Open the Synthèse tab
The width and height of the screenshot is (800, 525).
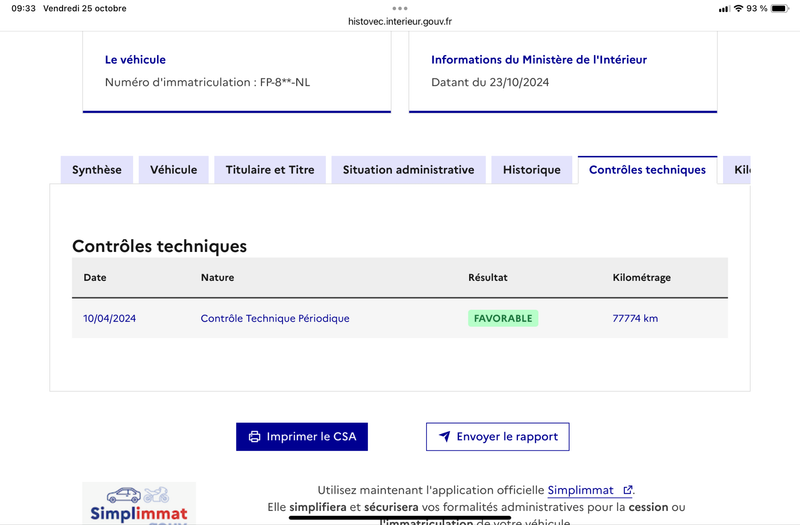coord(97,170)
